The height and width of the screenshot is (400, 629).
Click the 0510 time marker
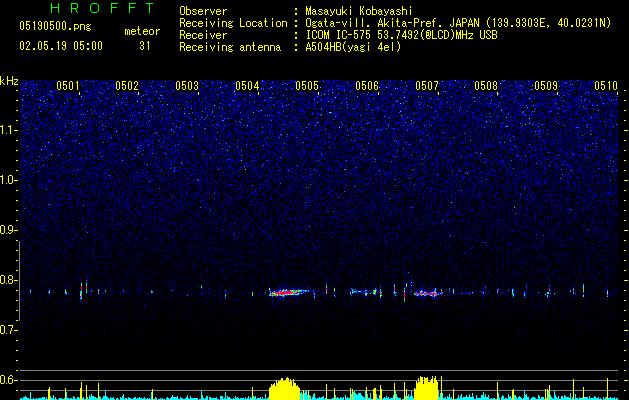606,85
